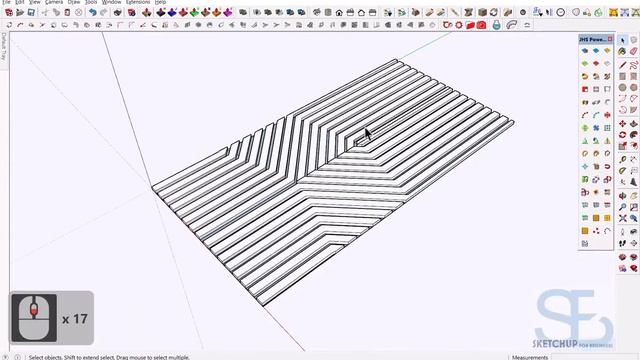Image resolution: width=640 pixels, height=360 pixels.
Task: Click the last single icon in JHS Powerbar
Action: click(585, 244)
